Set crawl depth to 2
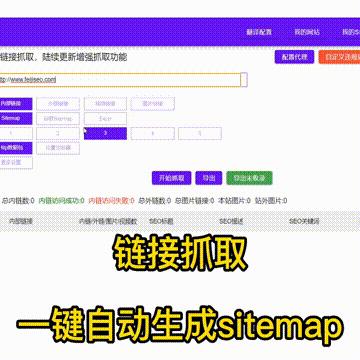 point(58,133)
